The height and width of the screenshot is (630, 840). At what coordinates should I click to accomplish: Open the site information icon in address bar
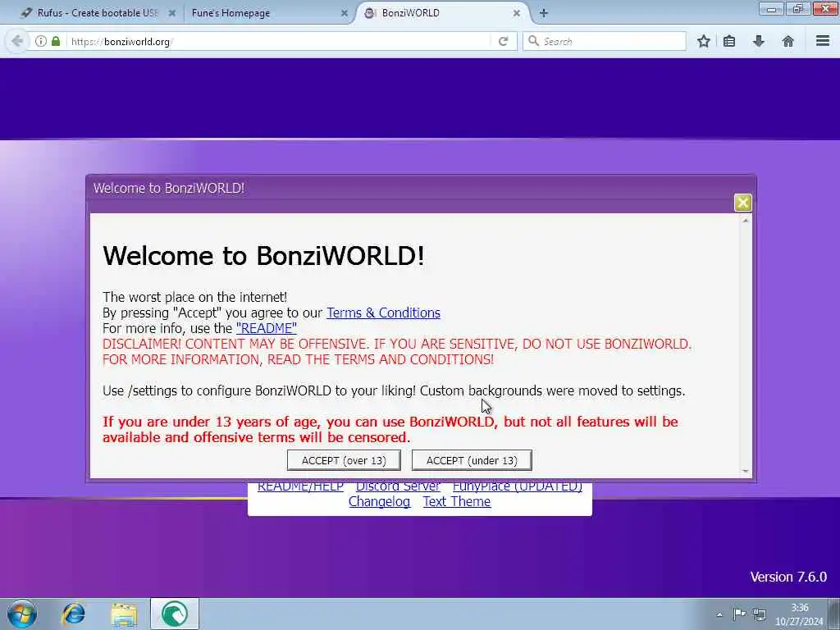click(x=41, y=41)
